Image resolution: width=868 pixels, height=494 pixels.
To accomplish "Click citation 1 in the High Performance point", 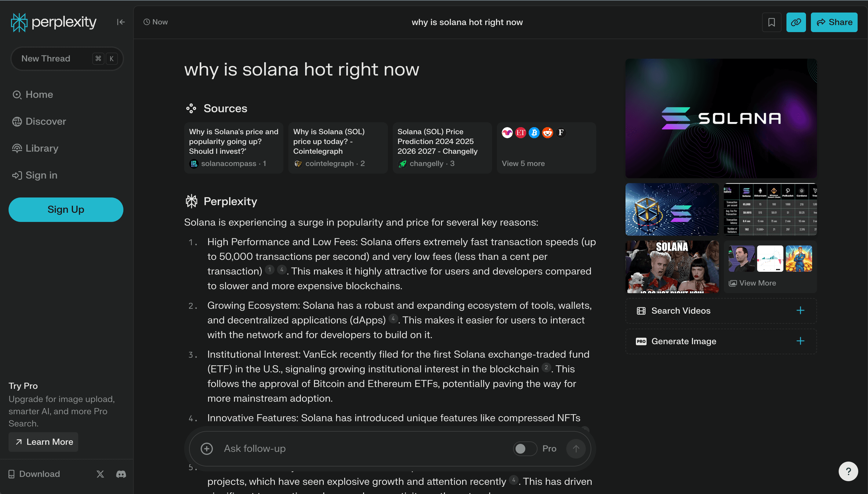I will pyautogui.click(x=269, y=270).
